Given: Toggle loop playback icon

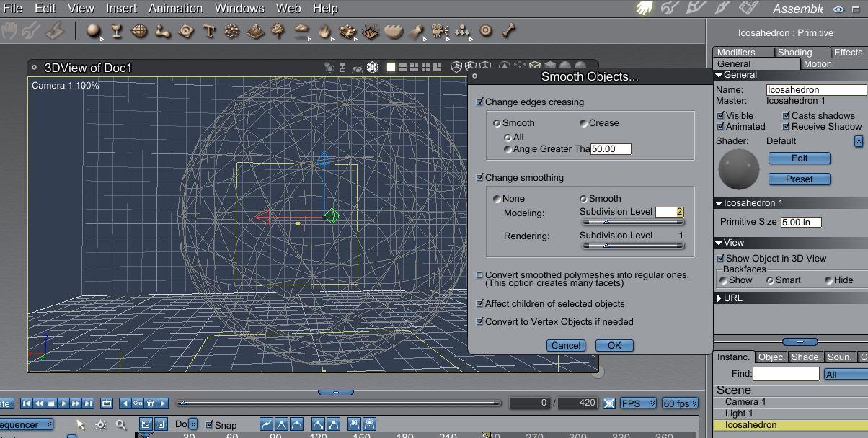Looking at the screenshot, I should coord(107,403).
